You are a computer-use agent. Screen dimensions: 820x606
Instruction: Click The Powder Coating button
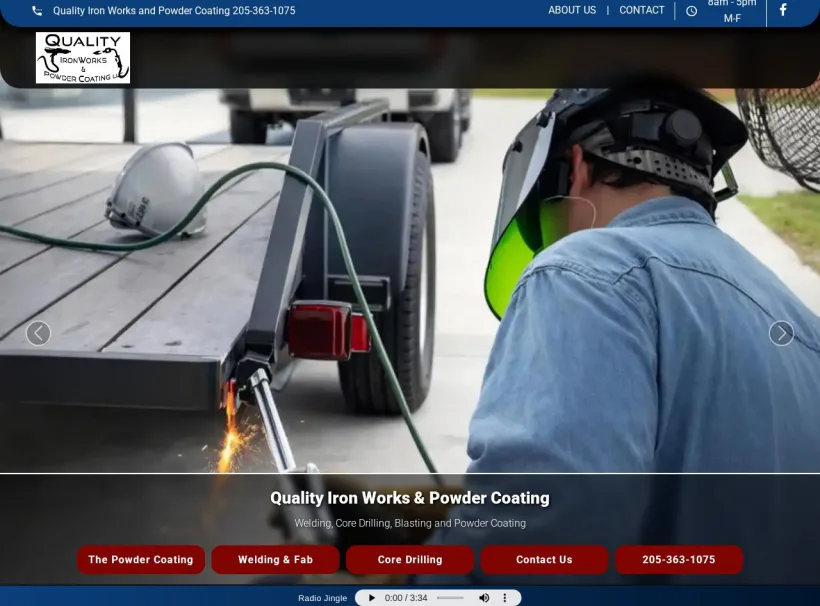click(x=140, y=560)
